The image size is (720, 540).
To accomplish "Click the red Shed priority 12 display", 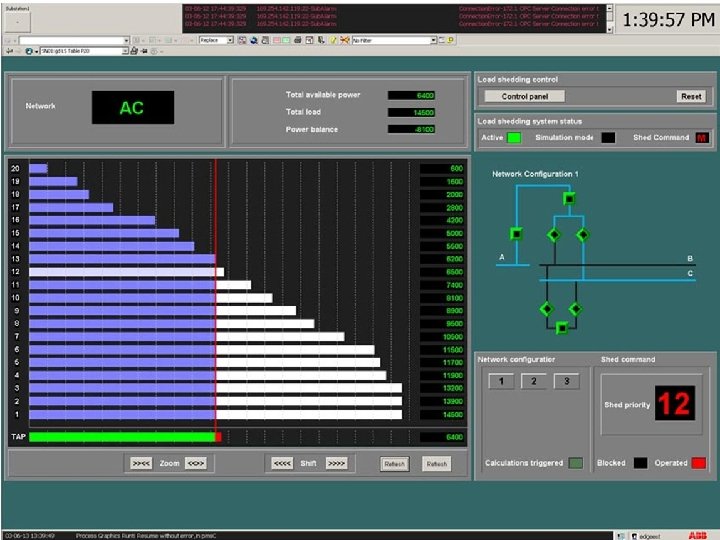I will pyautogui.click(x=675, y=403).
